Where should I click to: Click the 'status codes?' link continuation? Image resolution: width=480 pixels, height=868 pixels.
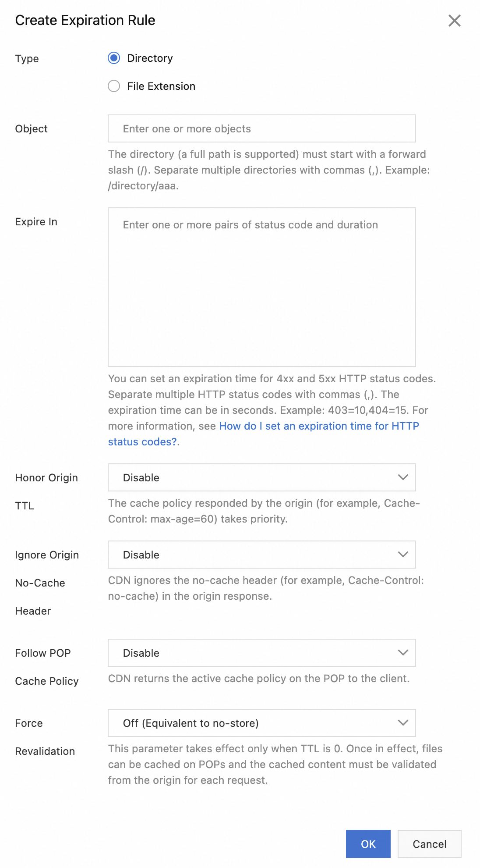(142, 442)
